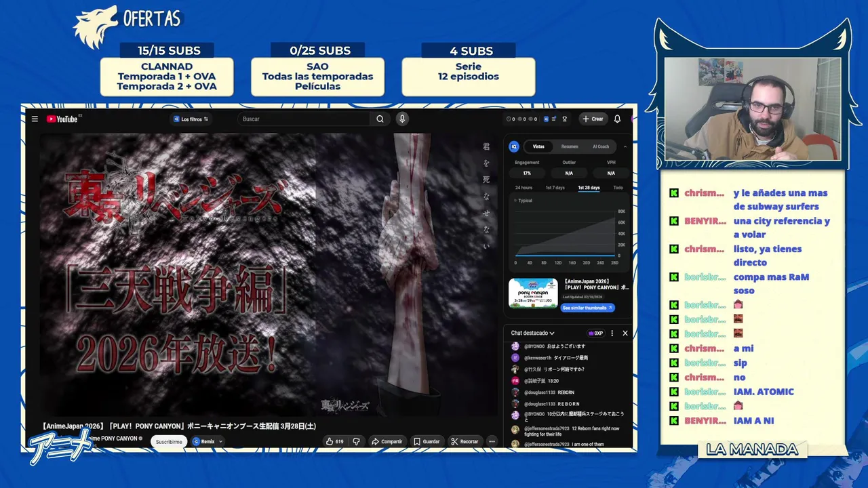
Task: Collapse the vidIQ panel with chevron
Action: pos(625,146)
